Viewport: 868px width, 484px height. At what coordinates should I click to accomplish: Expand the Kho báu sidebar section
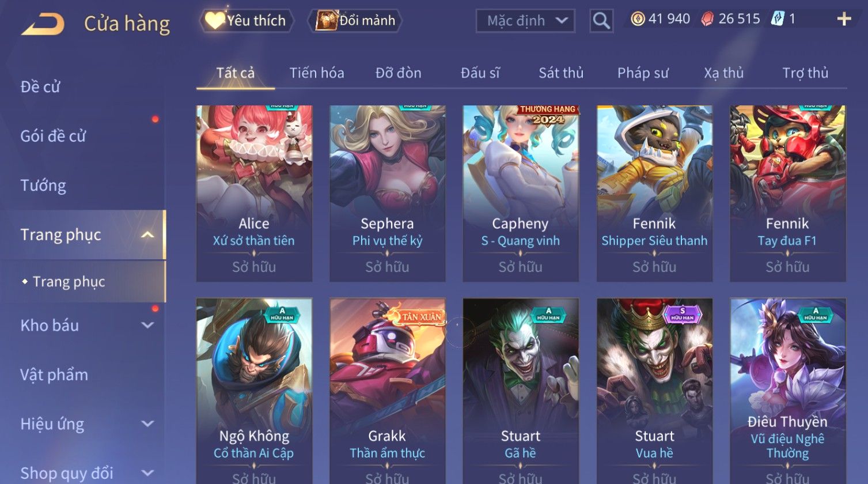click(147, 326)
